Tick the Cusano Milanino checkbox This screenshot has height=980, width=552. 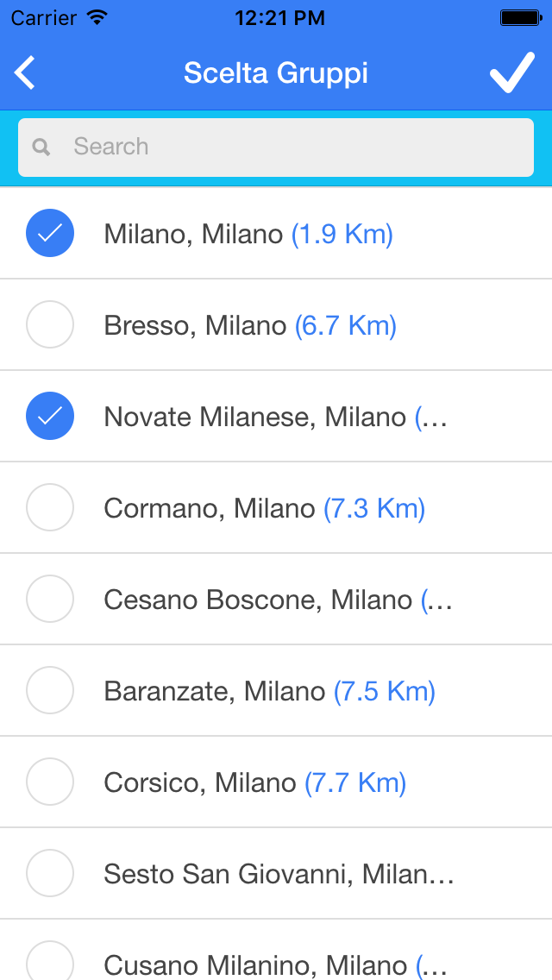click(x=50, y=961)
